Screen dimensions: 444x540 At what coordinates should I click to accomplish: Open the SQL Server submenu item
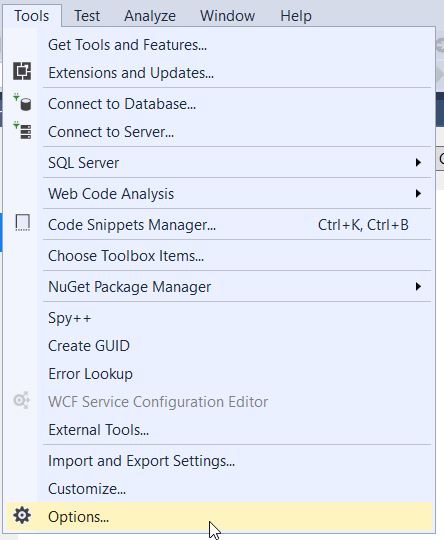coord(219,163)
